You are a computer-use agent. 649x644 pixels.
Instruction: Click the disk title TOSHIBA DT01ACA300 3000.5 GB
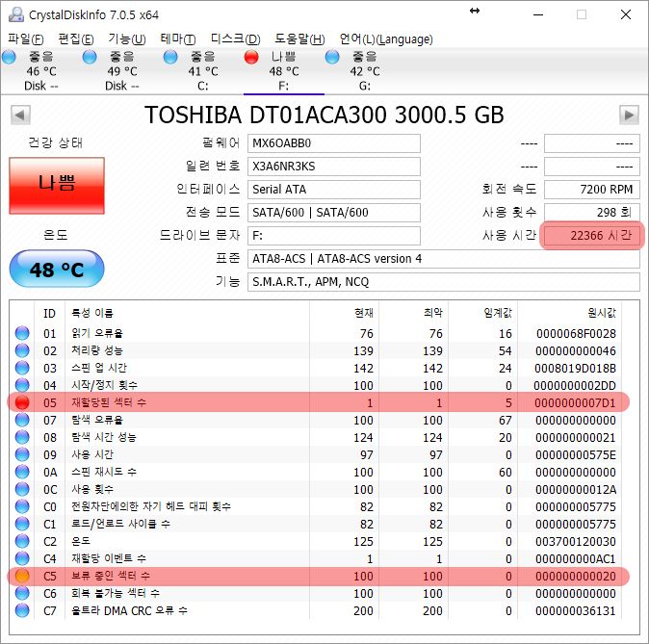tap(324, 116)
